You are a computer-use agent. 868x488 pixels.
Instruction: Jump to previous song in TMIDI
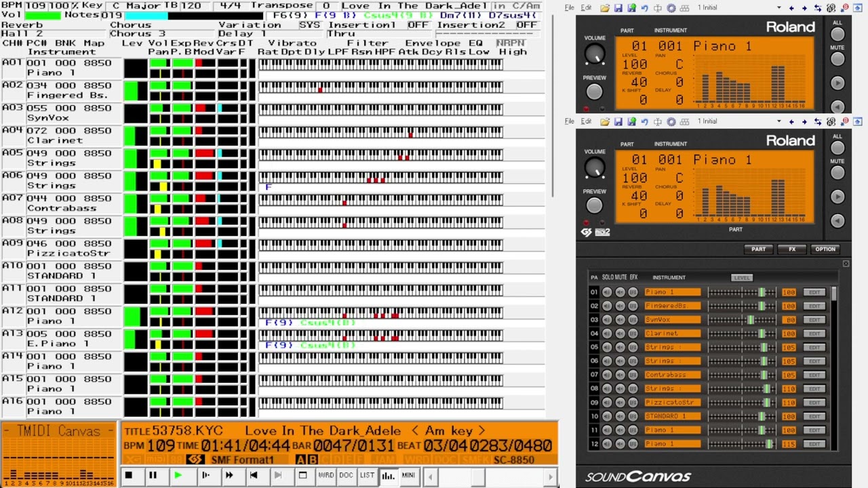pyautogui.click(x=254, y=476)
